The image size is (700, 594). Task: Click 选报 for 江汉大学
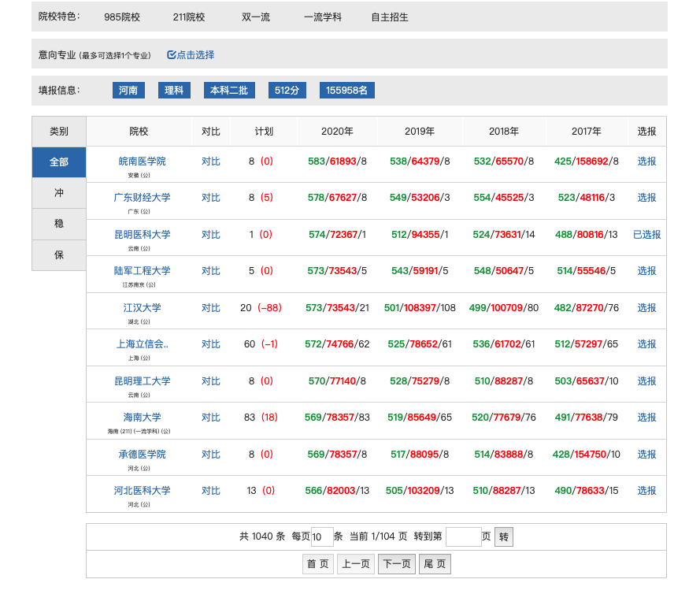tap(646, 307)
